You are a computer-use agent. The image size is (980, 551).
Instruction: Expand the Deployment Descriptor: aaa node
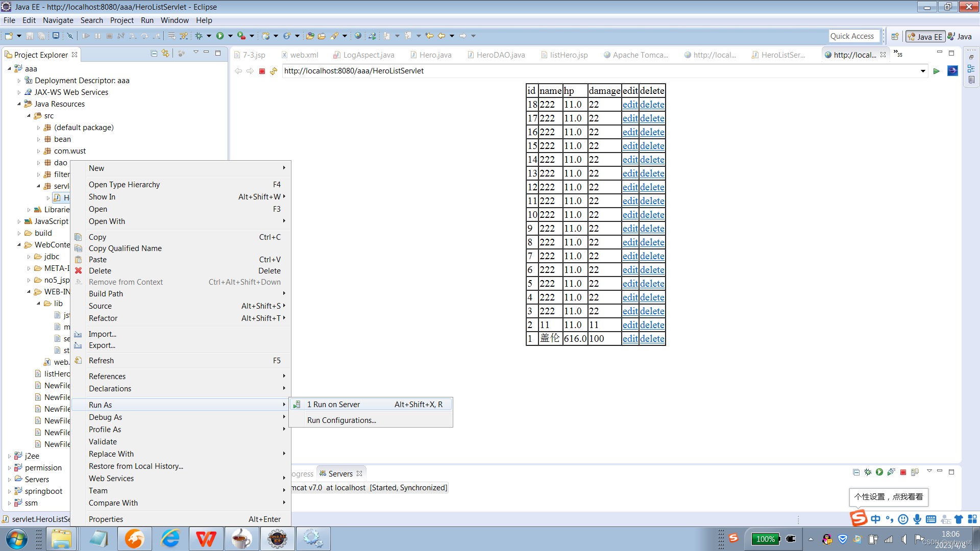(x=19, y=81)
